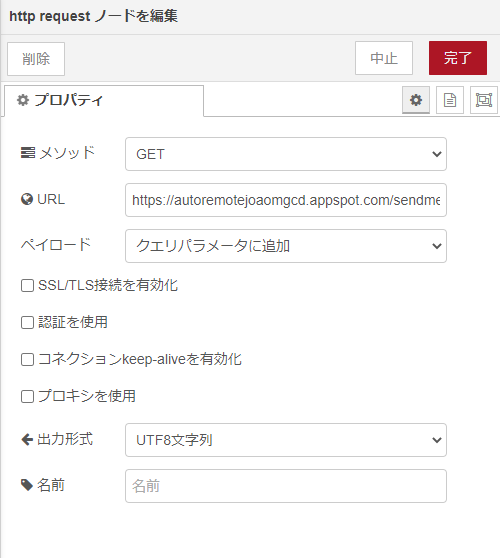Click the arrow icon beside 出力形式
The image size is (500, 558).
point(27,439)
